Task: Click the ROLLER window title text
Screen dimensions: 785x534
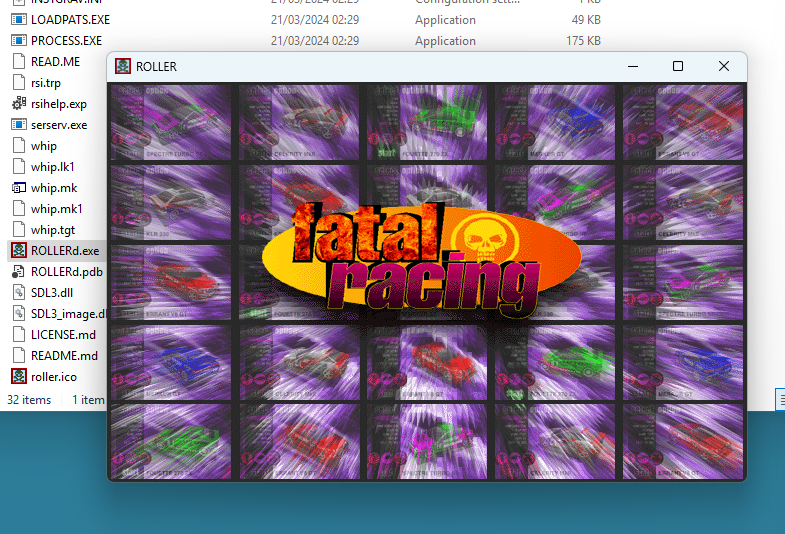Action: [156, 67]
